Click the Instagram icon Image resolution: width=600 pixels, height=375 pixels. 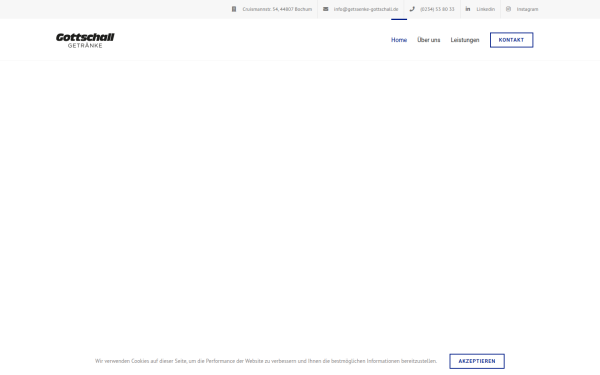(x=508, y=9)
